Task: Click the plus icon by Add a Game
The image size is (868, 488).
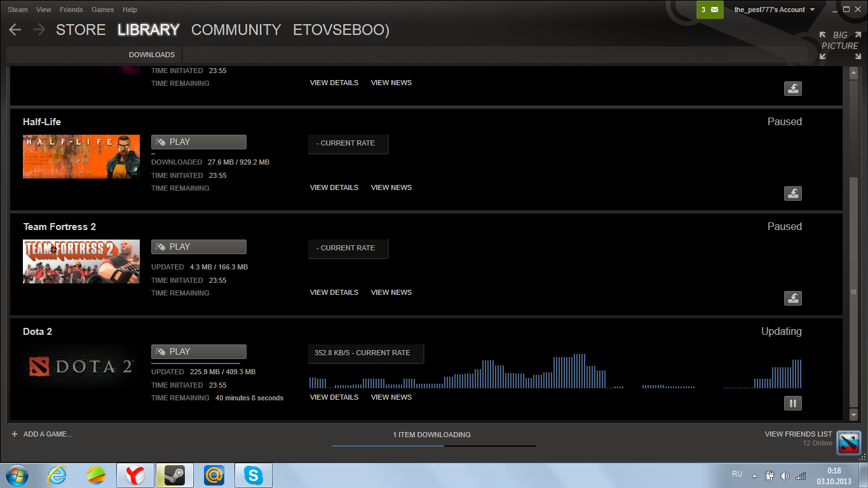Action: tap(15, 434)
